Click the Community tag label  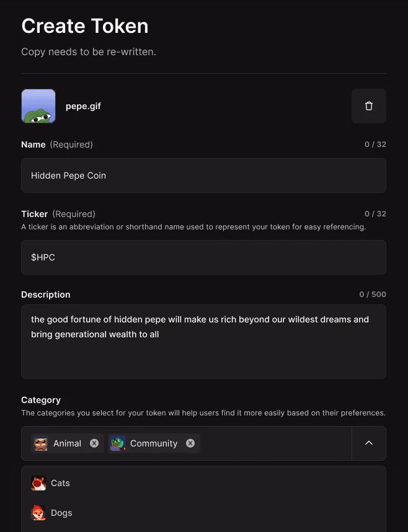coord(154,443)
